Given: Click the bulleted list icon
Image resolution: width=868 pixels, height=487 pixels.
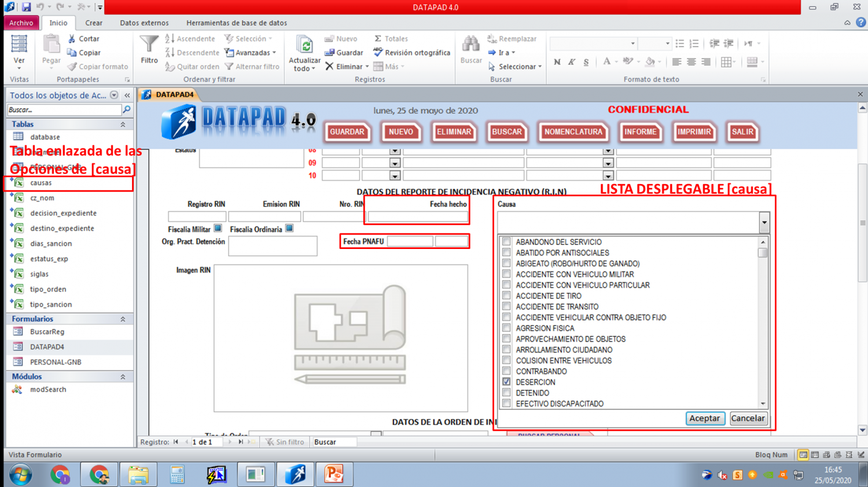Looking at the screenshot, I should (680, 43).
